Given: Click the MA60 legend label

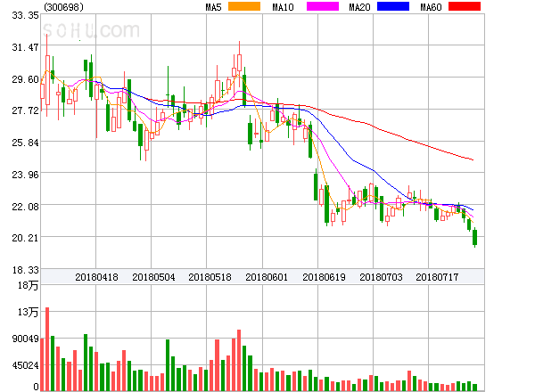Looking at the screenshot, I should click(431, 7).
